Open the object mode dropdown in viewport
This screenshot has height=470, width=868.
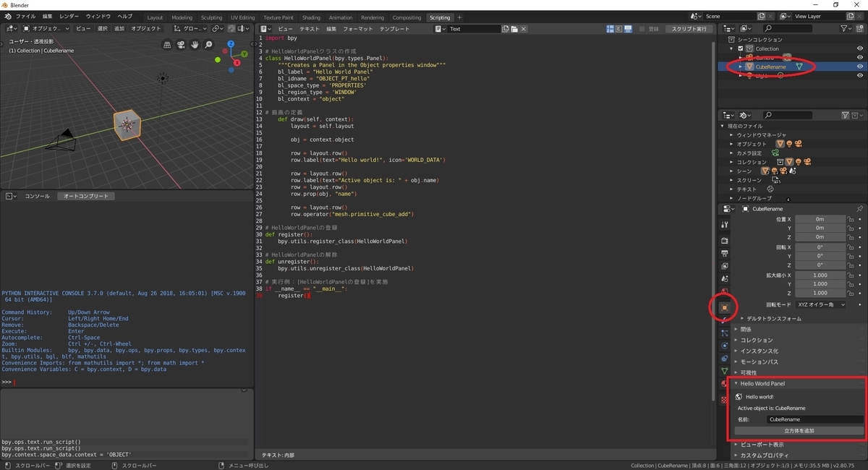click(x=47, y=28)
